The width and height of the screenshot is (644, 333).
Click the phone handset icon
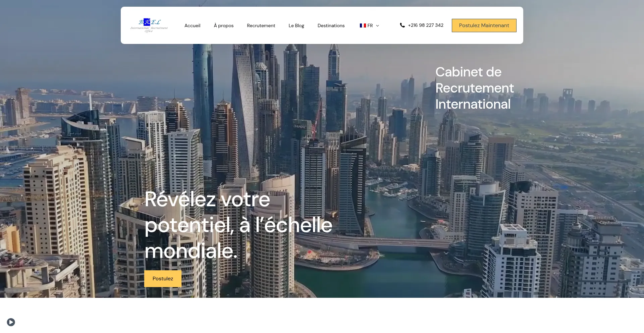402,25
